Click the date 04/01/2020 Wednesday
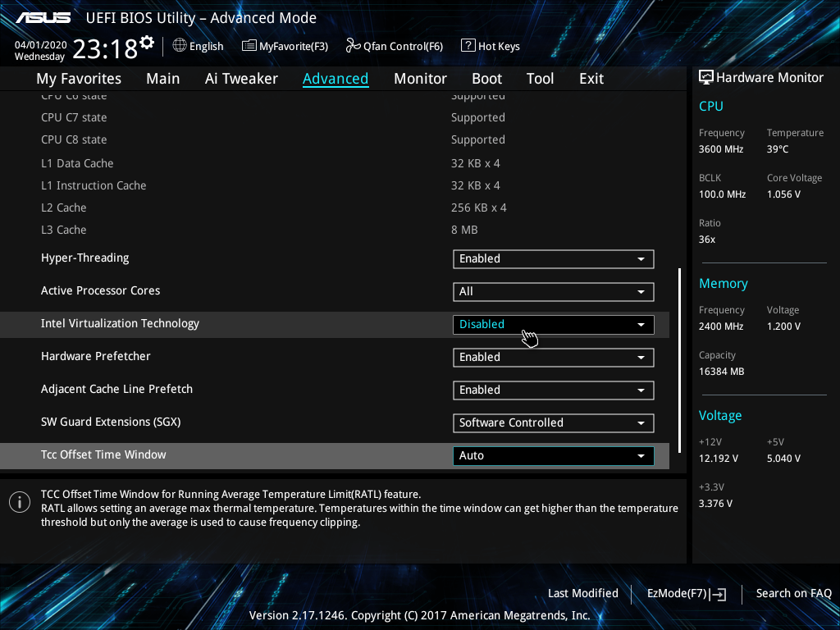 [40, 50]
